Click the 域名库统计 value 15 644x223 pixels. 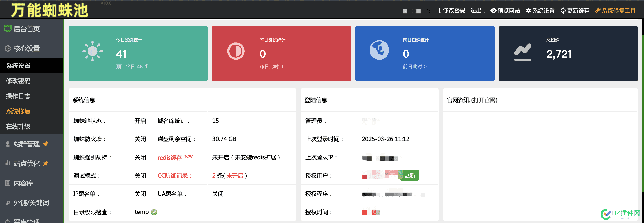click(x=216, y=121)
